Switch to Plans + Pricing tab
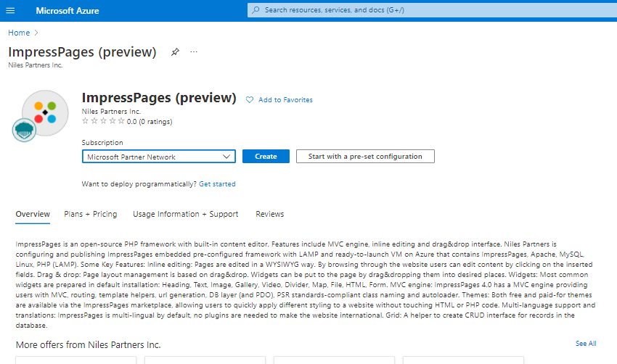The image size is (617, 364). [x=91, y=215]
